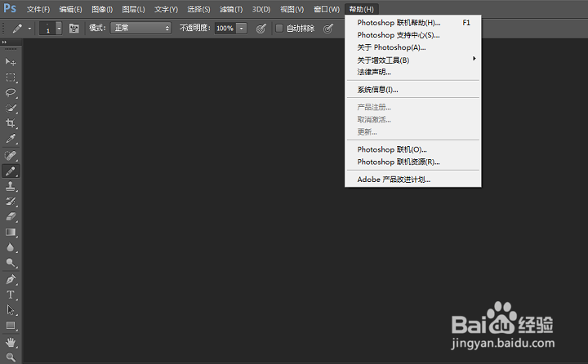The image size is (588, 364).
Task: Select the Spot Healing Brush tool
Action: point(11,155)
